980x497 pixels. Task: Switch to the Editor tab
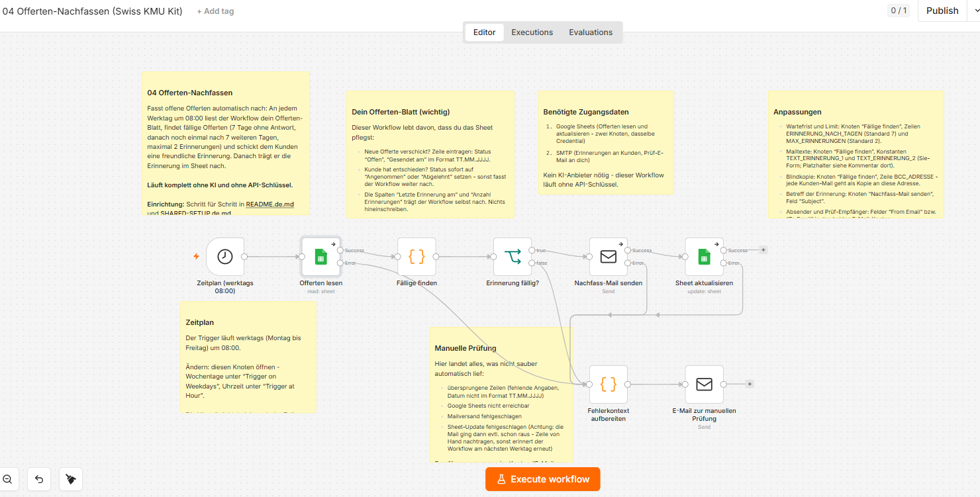pyautogui.click(x=484, y=32)
